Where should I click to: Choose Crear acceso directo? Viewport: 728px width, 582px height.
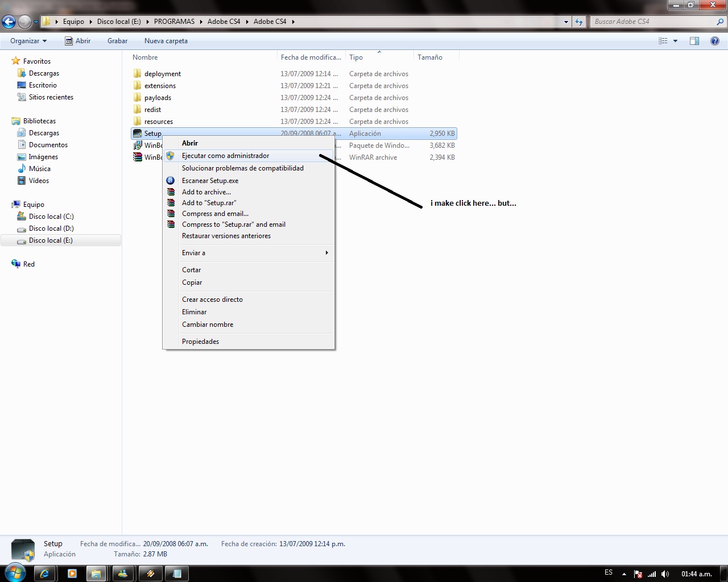[249, 300]
